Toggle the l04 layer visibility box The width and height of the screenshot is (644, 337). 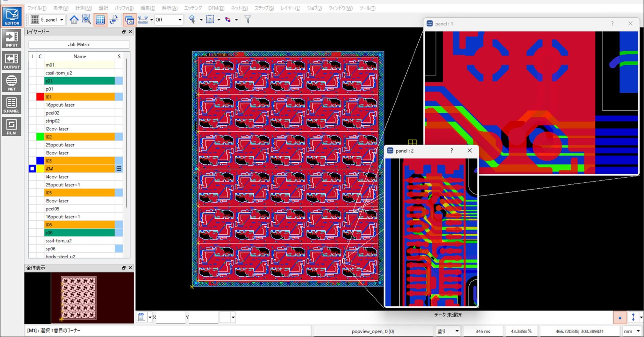(x=32, y=169)
